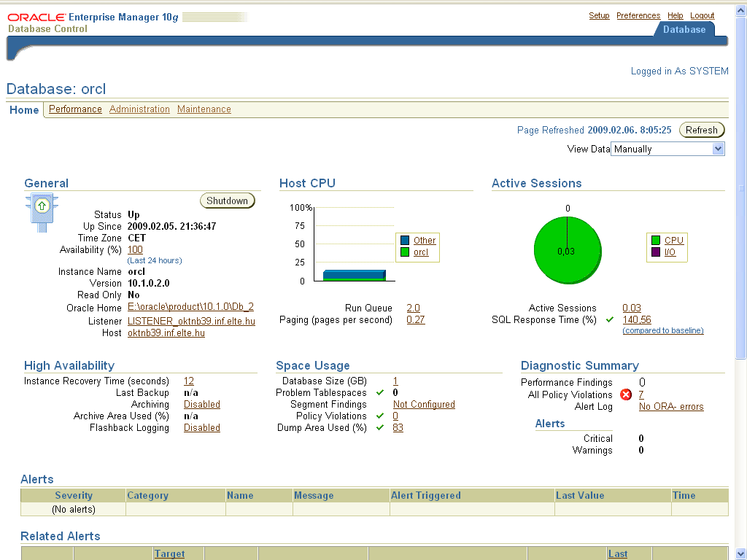Click the Up Since 2009.02.05. 21:36:47 value
747x560 pixels.
click(x=171, y=226)
